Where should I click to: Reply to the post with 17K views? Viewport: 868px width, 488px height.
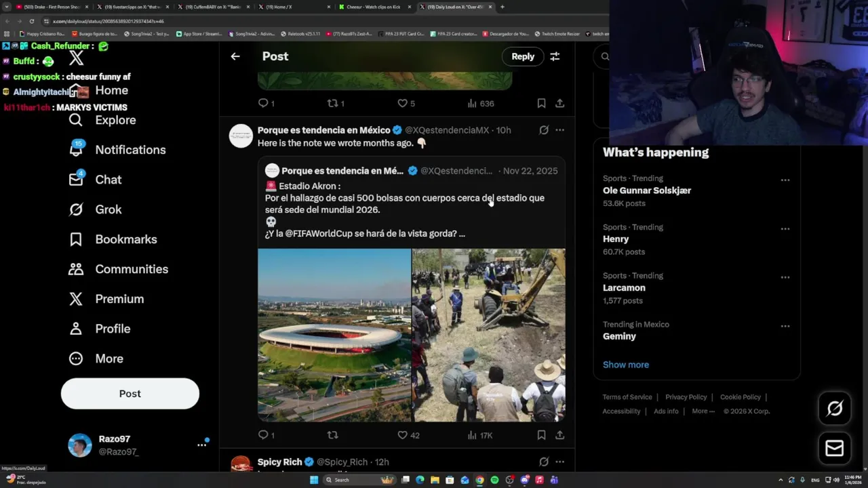point(264,435)
